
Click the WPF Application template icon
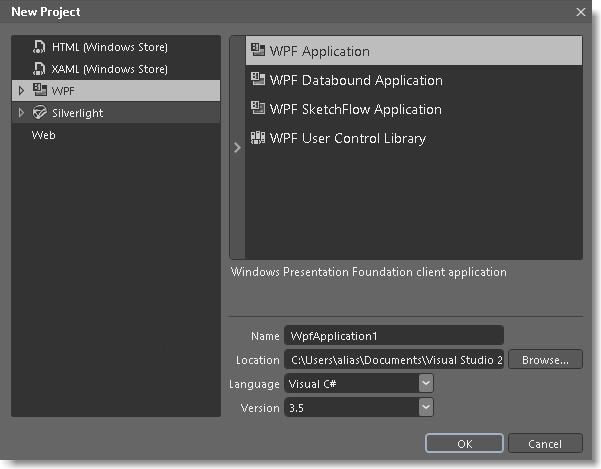(x=258, y=50)
